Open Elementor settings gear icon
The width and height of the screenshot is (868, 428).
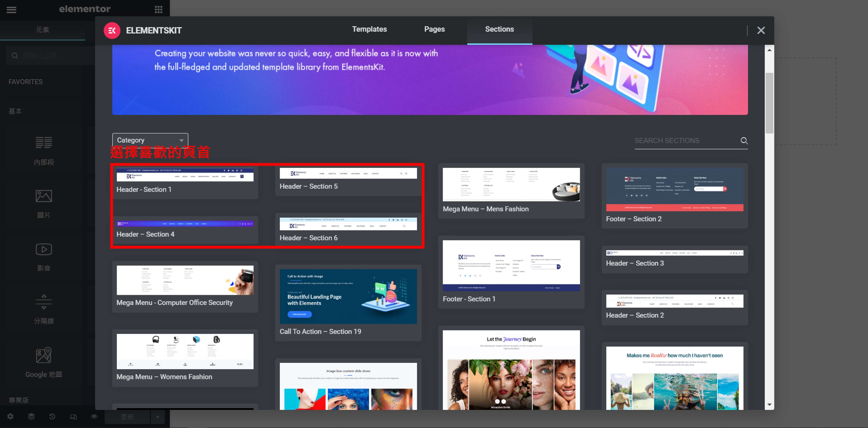10,417
